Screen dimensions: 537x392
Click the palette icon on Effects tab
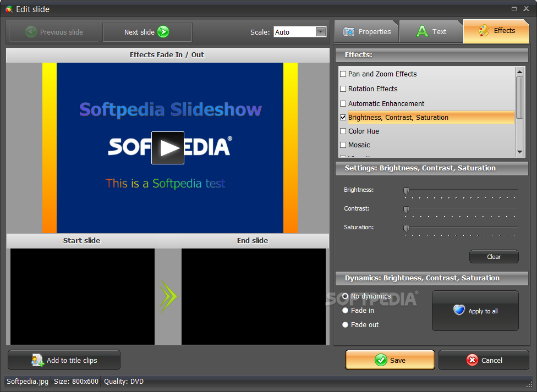tap(484, 30)
